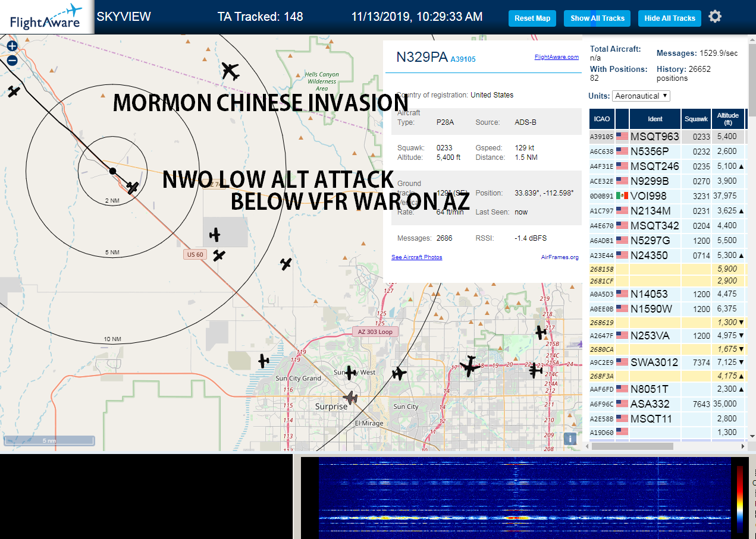Sort table by ICAO column
The height and width of the screenshot is (539, 756).
602,119
